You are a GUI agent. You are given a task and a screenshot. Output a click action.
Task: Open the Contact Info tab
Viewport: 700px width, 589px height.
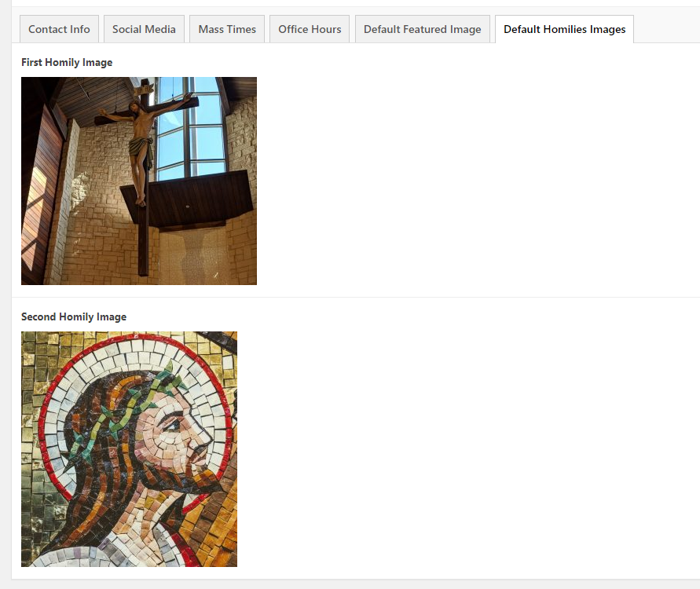(59, 29)
